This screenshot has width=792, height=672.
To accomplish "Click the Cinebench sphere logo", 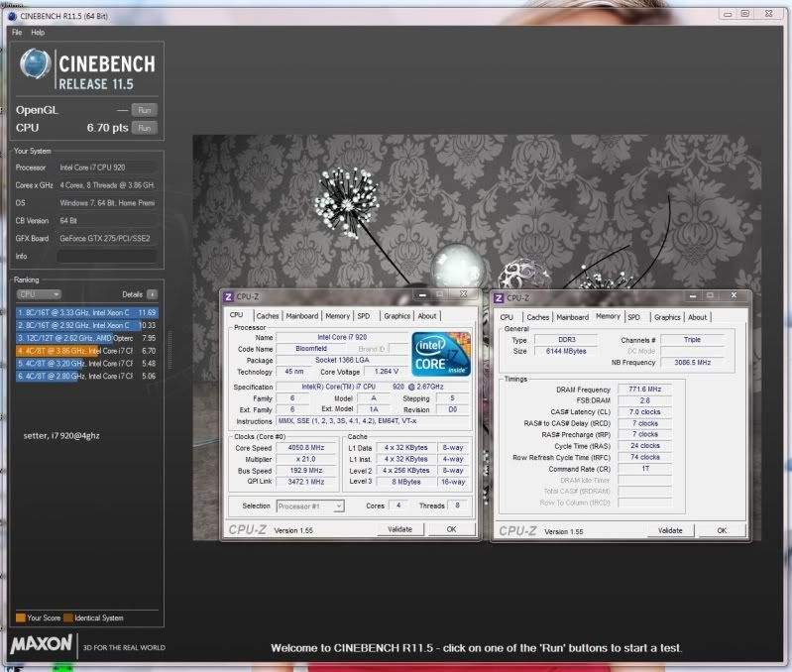I will 36,66.
